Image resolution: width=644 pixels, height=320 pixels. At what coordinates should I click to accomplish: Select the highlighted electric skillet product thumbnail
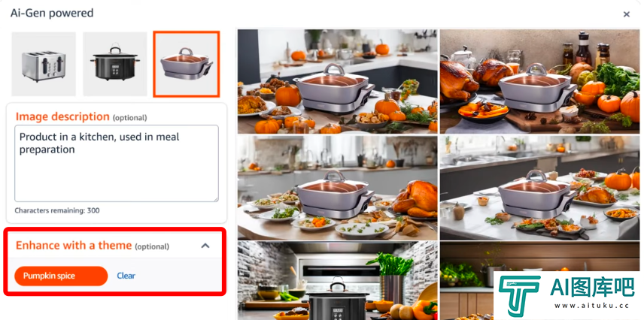187,64
